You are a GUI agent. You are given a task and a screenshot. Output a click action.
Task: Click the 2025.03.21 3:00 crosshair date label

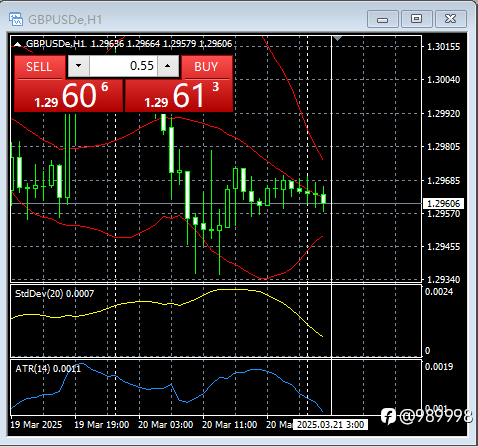[330, 425]
